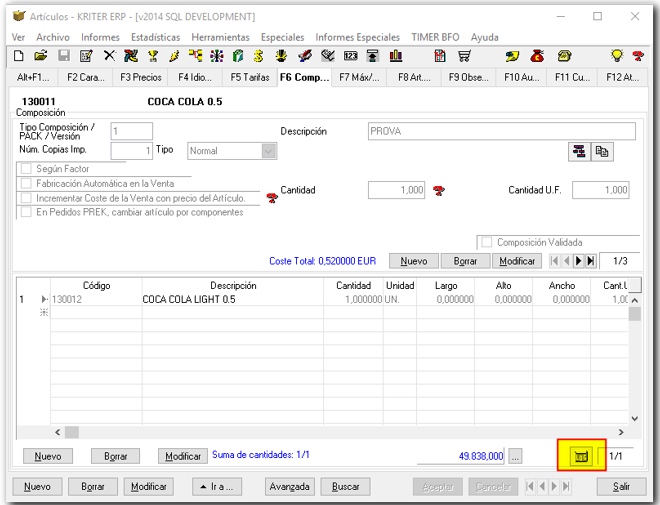The width and height of the screenshot is (660, 505).
Task: Switch to the F2 Cara... tab
Action: click(x=86, y=77)
